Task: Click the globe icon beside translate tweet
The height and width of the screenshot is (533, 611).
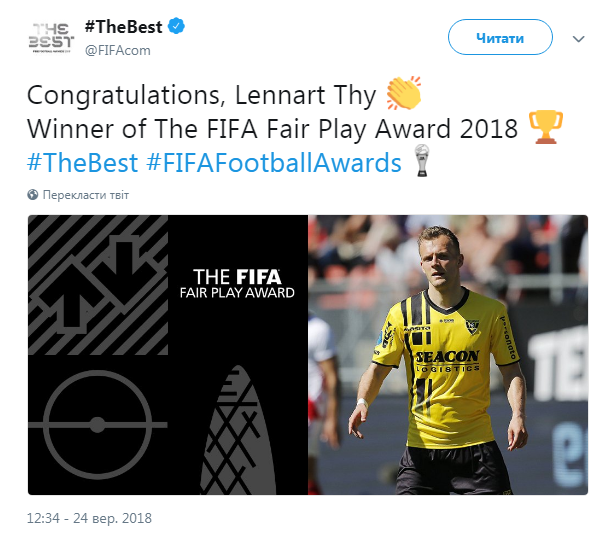Action: (33, 195)
